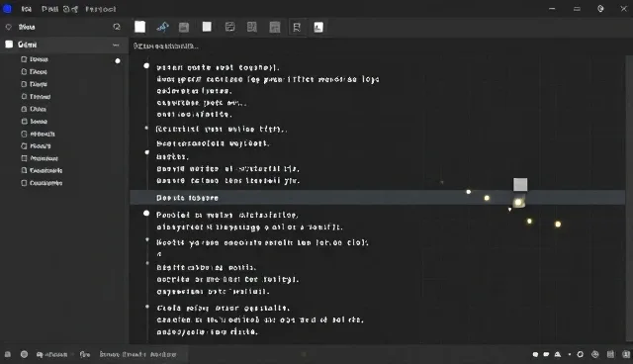Image resolution: width=633 pixels, height=364 pixels.
Task: Click the large bullet of the first outline block
Action: point(146,66)
